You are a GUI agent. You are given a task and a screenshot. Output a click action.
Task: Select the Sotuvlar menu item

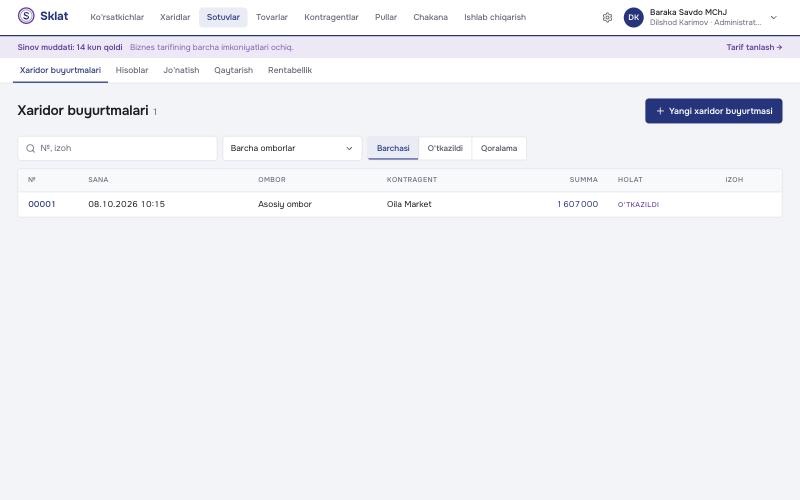point(223,17)
